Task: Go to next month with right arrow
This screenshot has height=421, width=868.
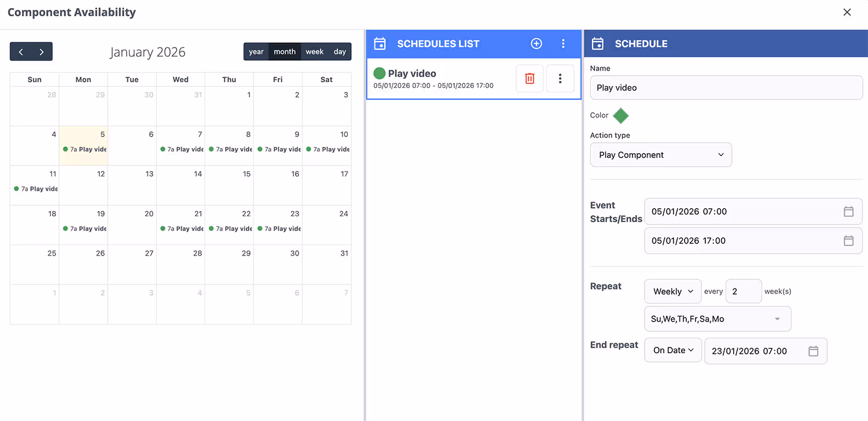Action: coord(42,51)
